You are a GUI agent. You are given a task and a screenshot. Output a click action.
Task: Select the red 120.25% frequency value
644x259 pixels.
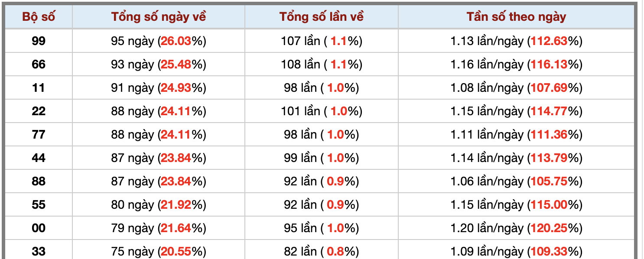pos(549,228)
